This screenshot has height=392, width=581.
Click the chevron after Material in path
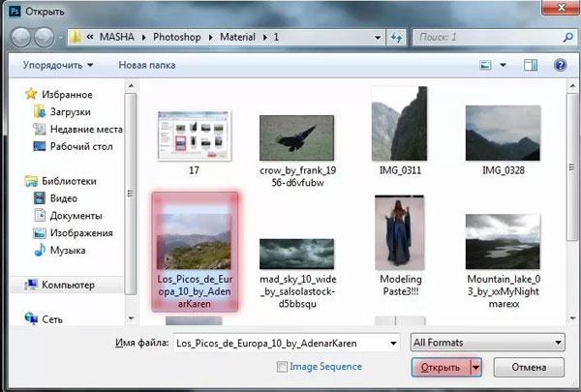pyautogui.click(x=265, y=38)
